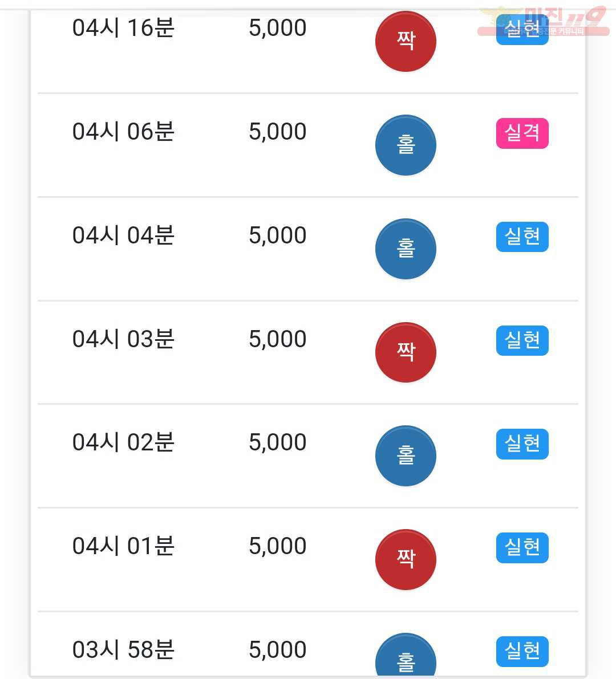Image resolution: width=616 pixels, height=679 pixels.
Task: Click the red 짝 circle for 04시 16분
Action: pyautogui.click(x=406, y=41)
